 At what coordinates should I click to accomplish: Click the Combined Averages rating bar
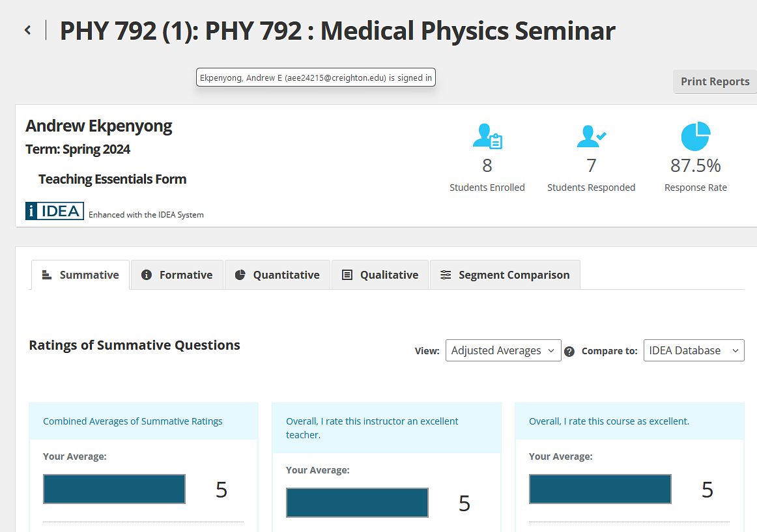(114, 489)
